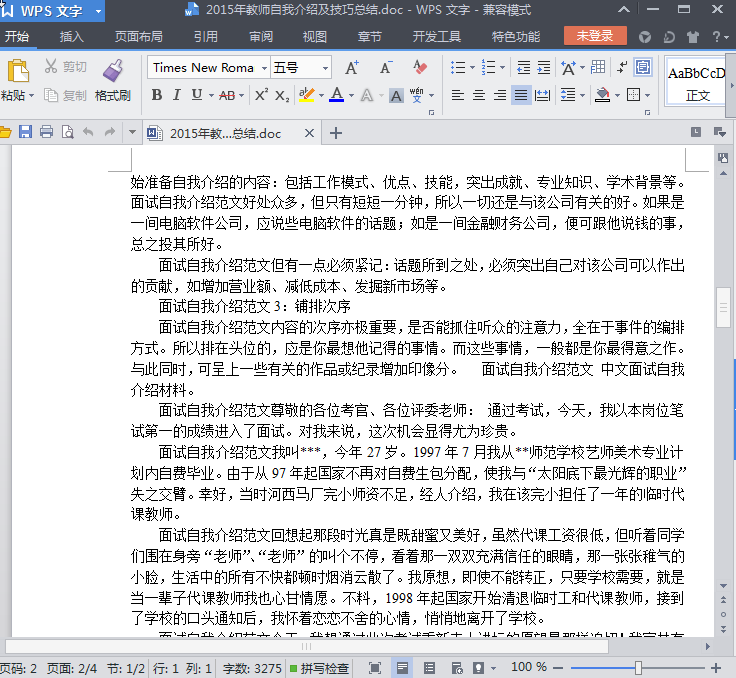This screenshot has height=678, width=736.
Task: Align text right
Action: click(500, 95)
